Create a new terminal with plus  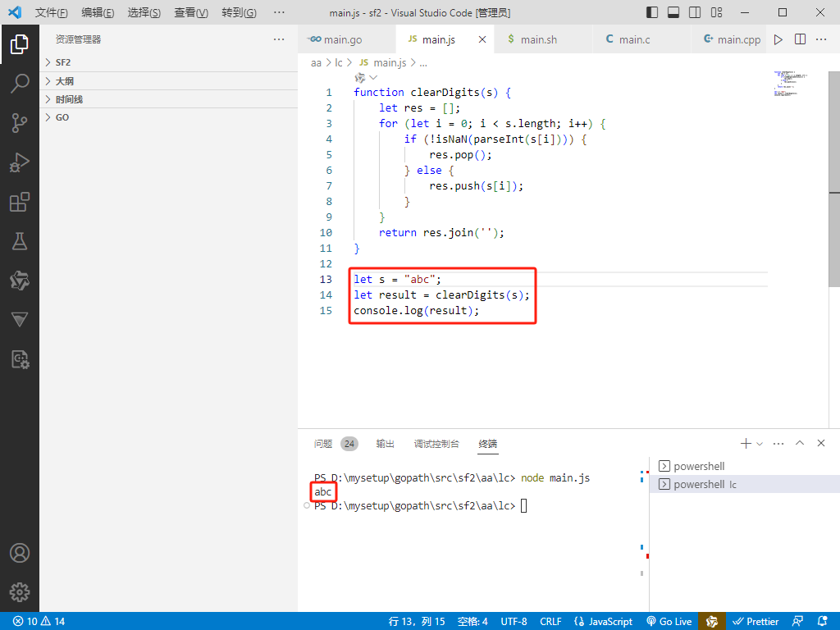pos(745,444)
